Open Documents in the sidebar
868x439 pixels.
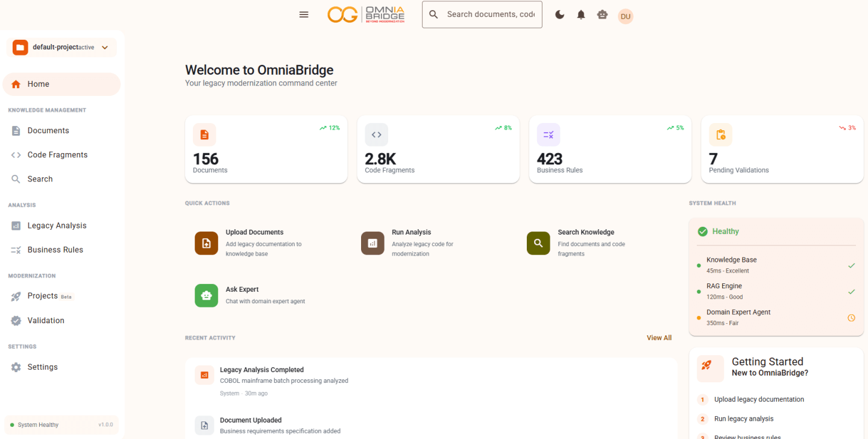(x=48, y=131)
